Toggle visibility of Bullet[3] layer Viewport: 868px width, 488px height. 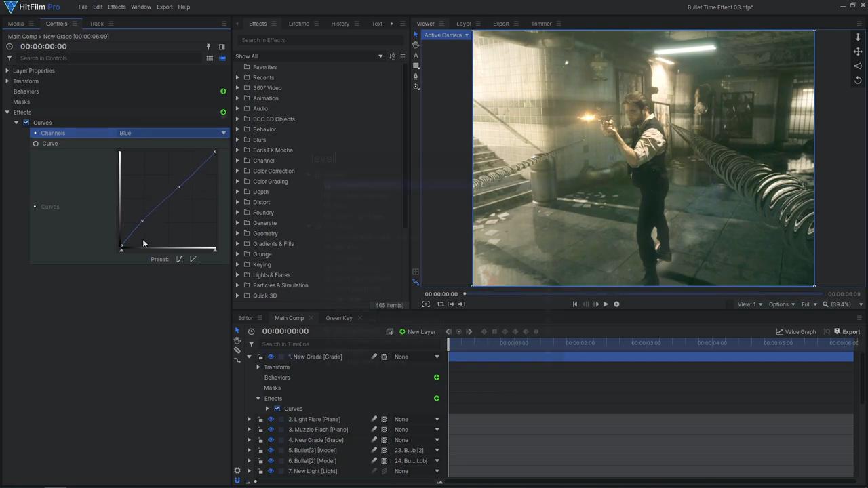pos(271,451)
